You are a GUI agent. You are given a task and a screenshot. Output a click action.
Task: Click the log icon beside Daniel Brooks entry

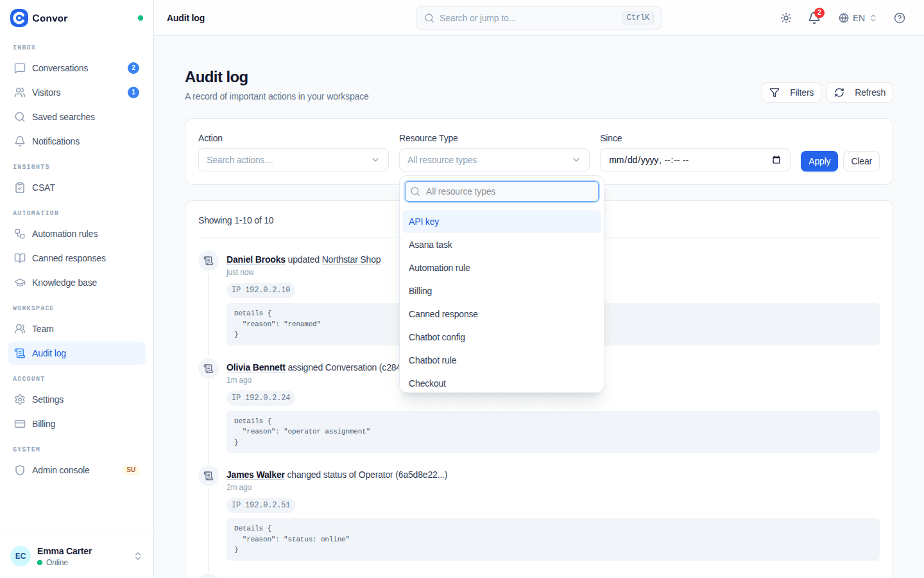coord(209,261)
